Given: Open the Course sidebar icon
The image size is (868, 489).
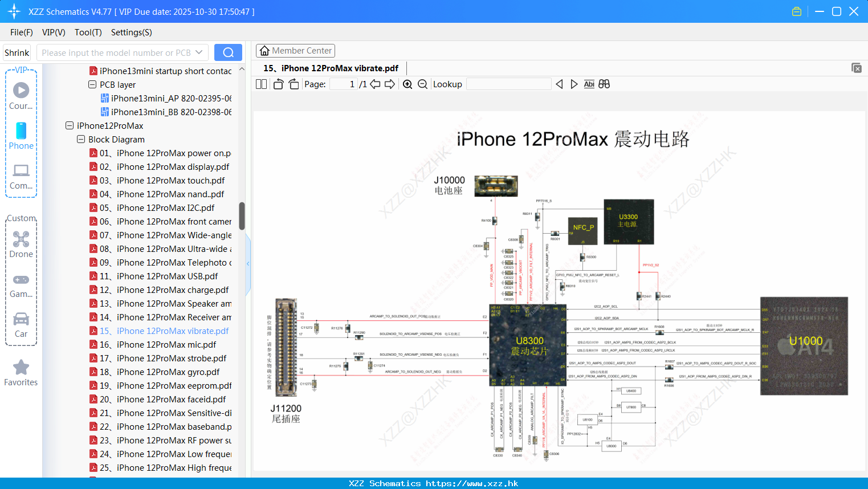Looking at the screenshot, I should pos(21,96).
